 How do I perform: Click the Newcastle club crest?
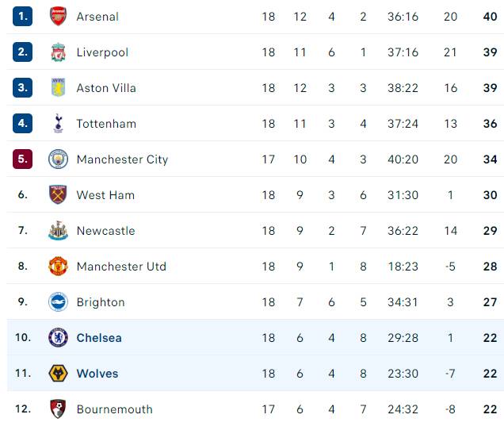tap(58, 230)
